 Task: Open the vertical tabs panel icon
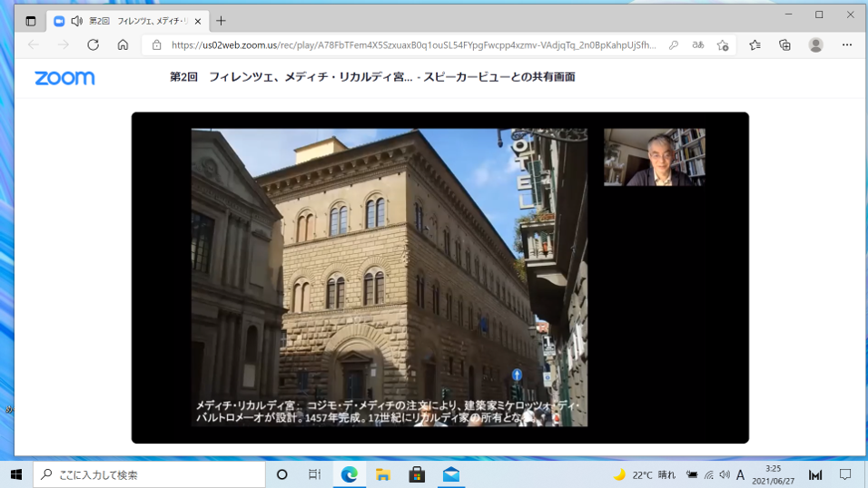coord(30,21)
